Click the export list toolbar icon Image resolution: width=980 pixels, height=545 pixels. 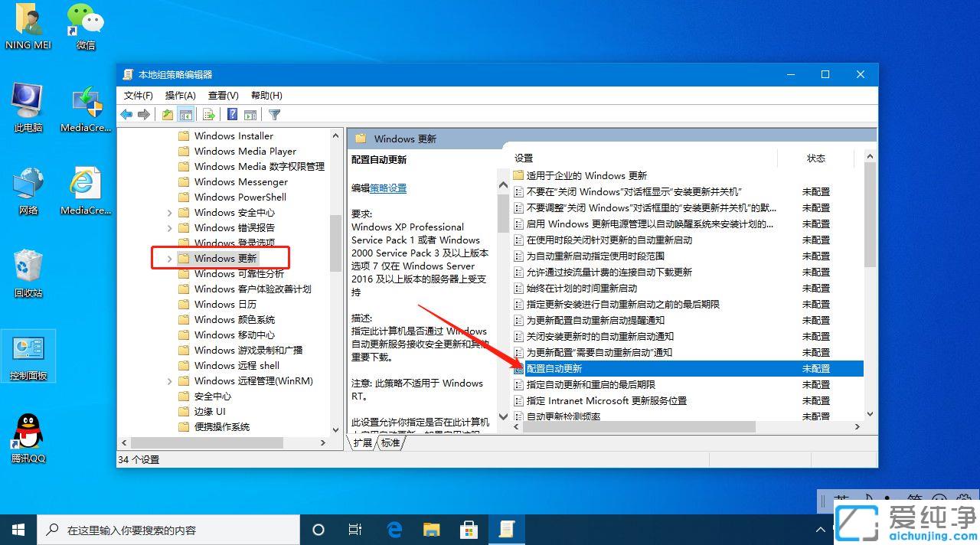(x=208, y=114)
